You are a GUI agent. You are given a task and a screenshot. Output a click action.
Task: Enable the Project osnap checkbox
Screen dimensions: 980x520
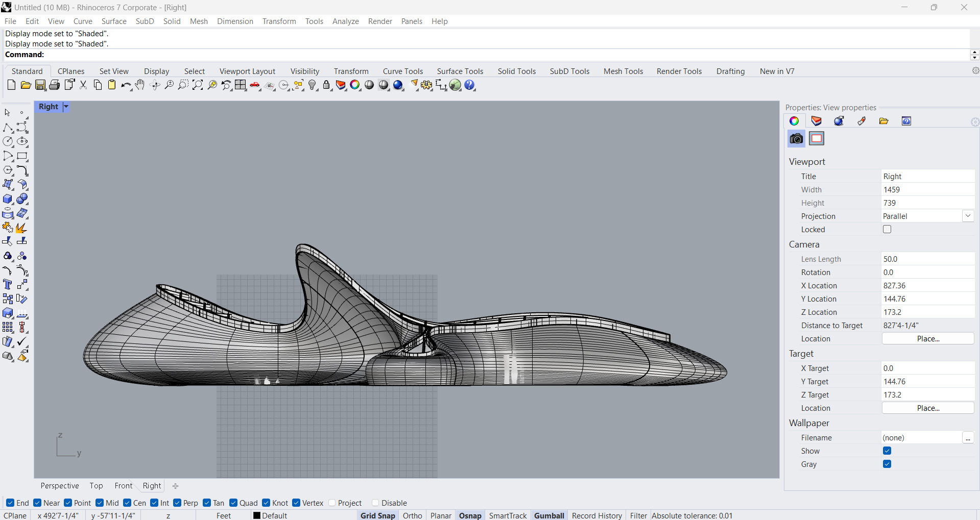pos(332,503)
